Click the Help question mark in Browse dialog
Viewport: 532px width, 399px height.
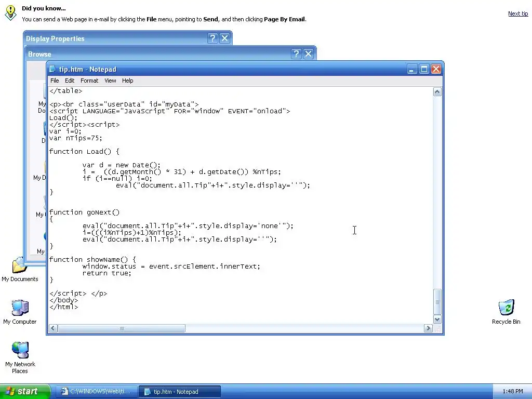(x=296, y=54)
